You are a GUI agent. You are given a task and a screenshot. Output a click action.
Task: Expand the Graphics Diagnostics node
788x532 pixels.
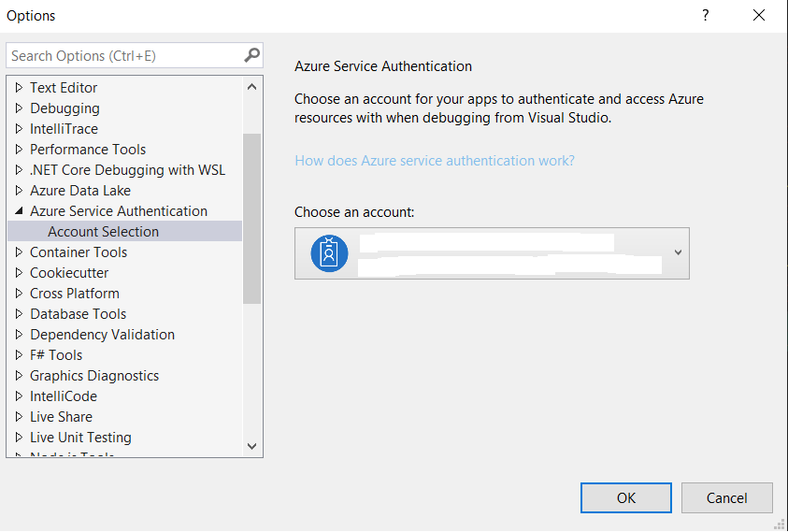tap(19, 376)
